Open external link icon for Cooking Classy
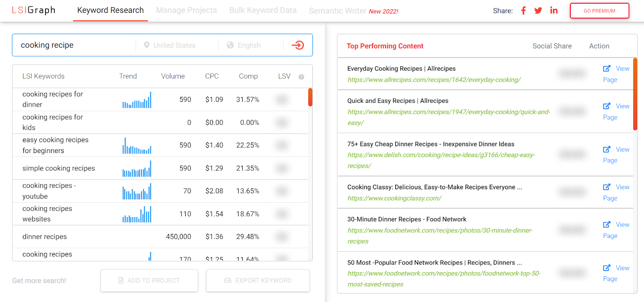 (x=607, y=187)
